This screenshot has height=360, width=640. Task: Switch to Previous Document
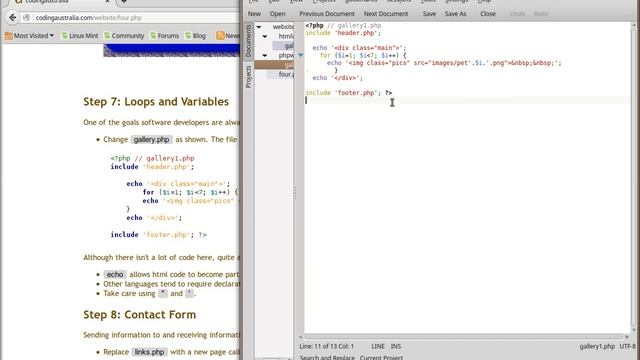click(327, 14)
